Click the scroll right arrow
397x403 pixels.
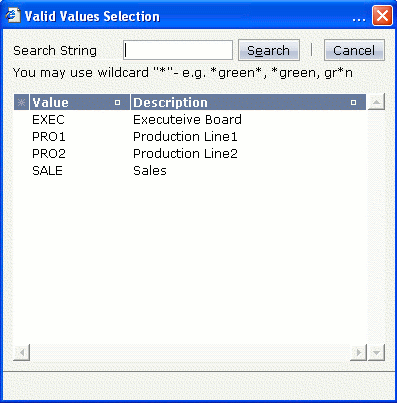pyautogui.click(x=359, y=353)
